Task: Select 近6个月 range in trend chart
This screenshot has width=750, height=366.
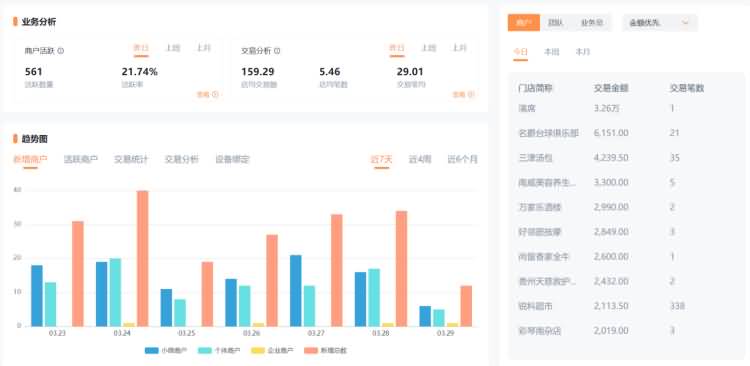Action: click(462, 159)
